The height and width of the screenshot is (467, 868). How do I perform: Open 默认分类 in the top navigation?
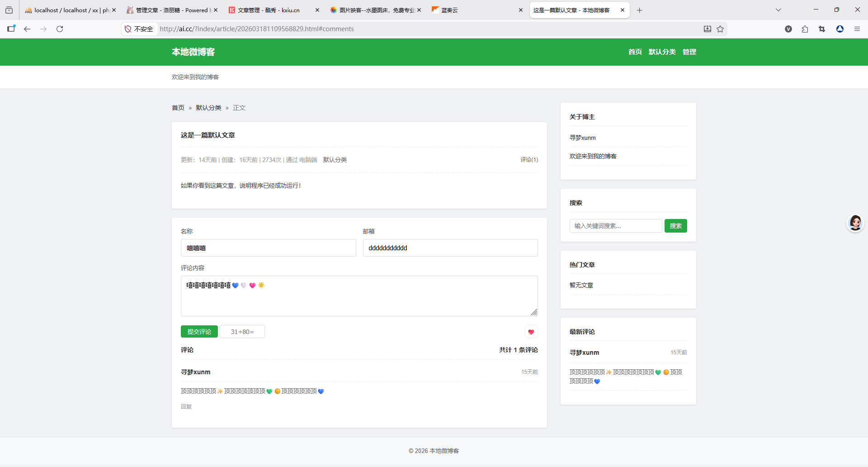pos(662,52)
